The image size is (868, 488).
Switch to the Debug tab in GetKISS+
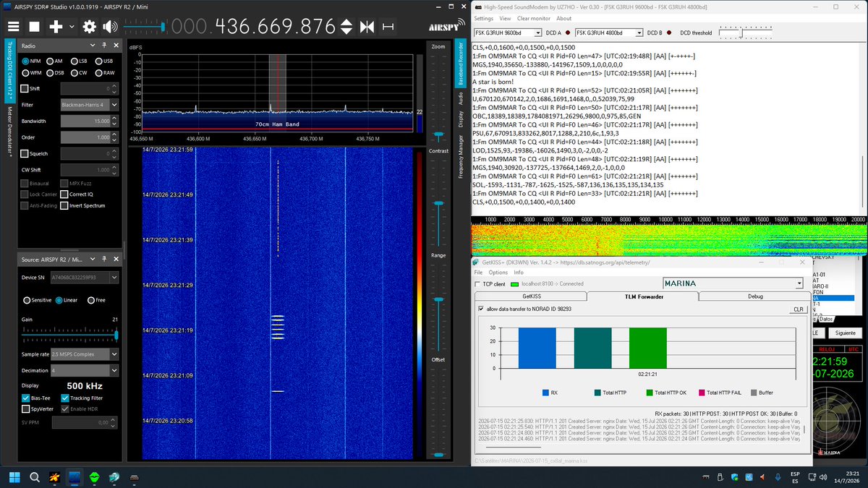pyautogui.click(x=755, y=296)
